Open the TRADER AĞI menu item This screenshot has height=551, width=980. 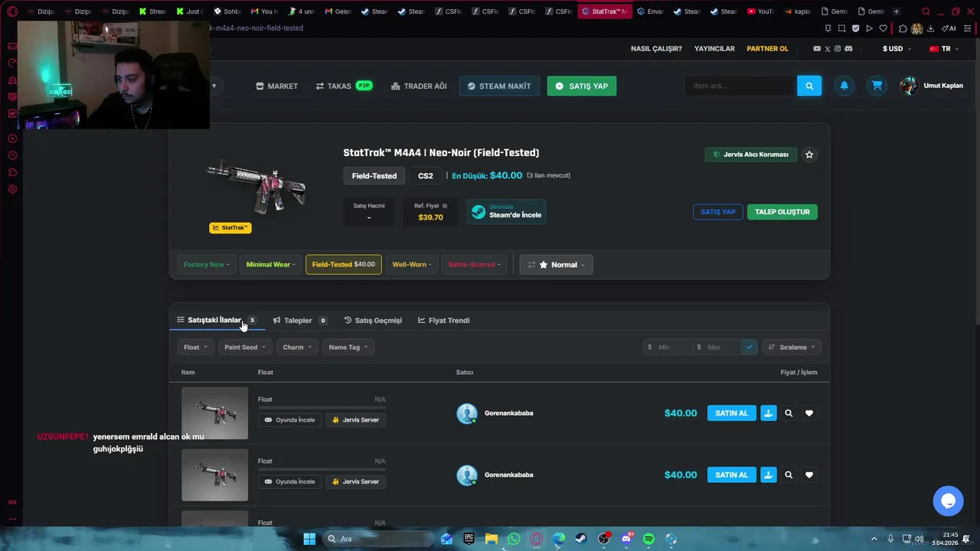[x=419, y=86]
